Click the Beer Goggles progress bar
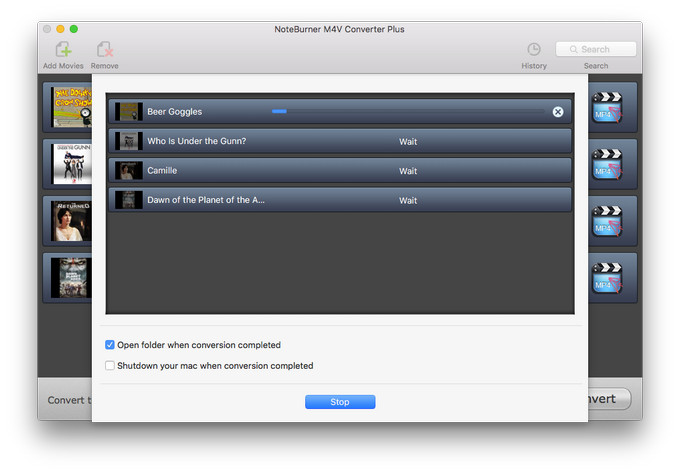Screen dimensions: 680x474 [407, 111]
